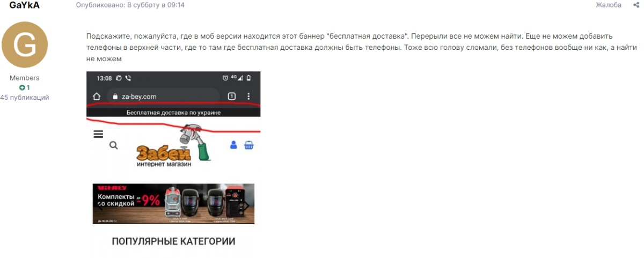Click the padlock icon before za-bey.com

coord(114,97)
